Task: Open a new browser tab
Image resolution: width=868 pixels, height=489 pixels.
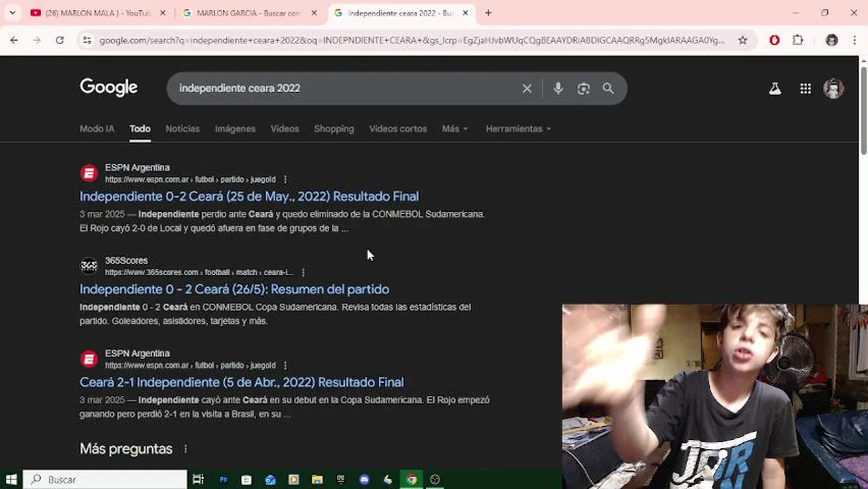Action: click(488, 12)
